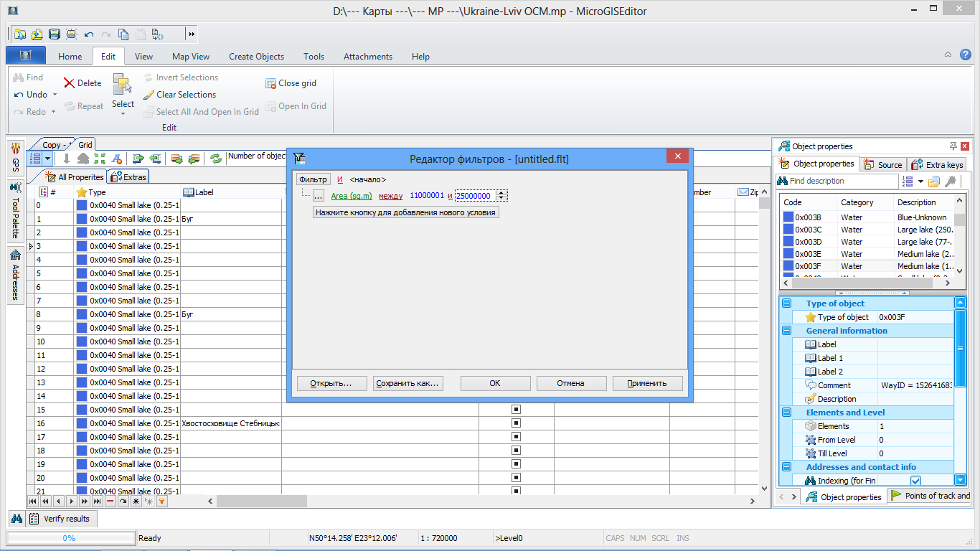980x551 pixels.
Task: Click the Применить button in filter dialog
Action: [647, 383]
